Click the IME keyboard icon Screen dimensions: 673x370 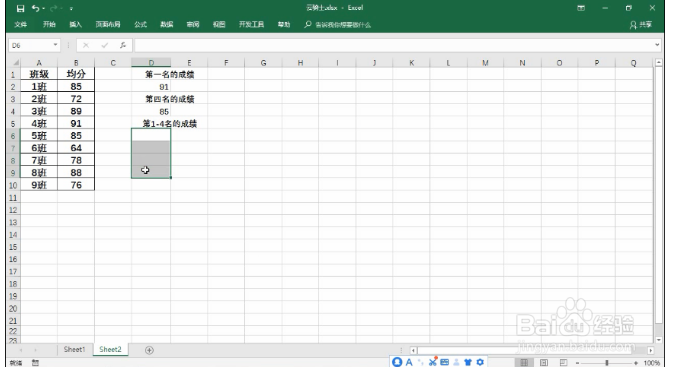tap(445, 363)
